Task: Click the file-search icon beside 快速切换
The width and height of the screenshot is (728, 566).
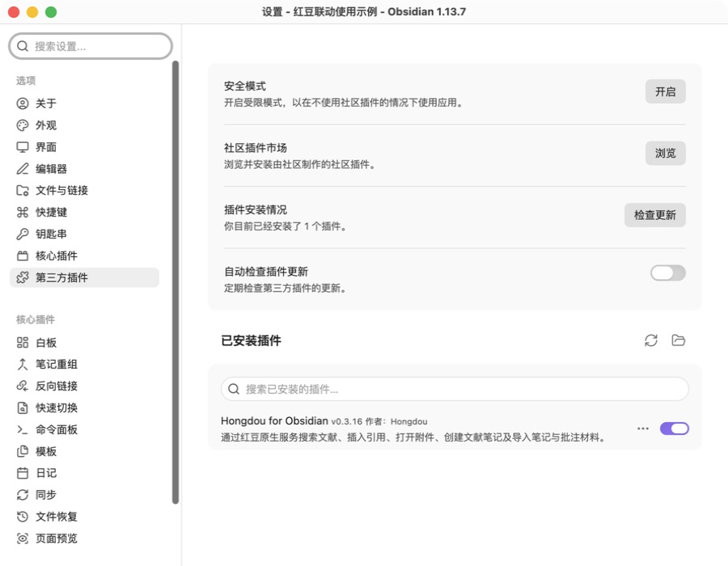Action: (x=23, y=408)
